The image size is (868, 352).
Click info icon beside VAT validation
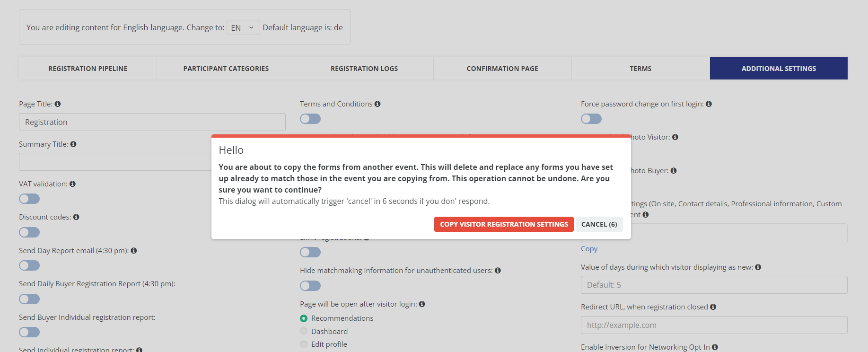(72, 184)
